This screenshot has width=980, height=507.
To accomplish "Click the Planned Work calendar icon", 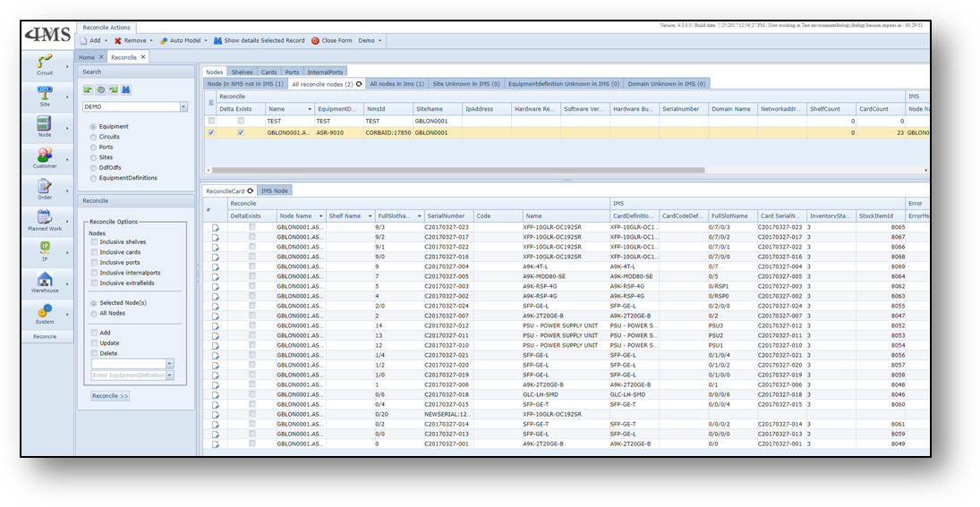I will coord(44,217).
